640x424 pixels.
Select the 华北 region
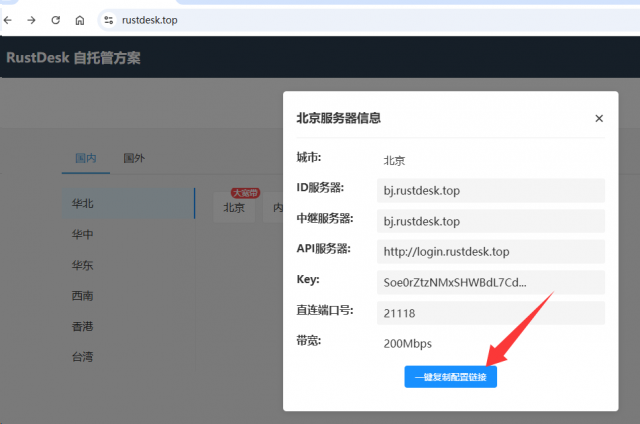click(x=129, y=203)
